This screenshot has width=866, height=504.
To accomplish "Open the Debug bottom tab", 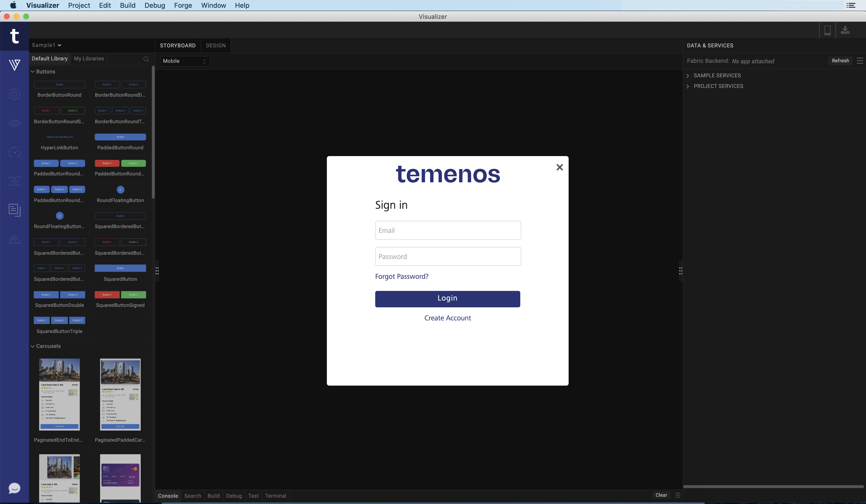I will pos(234,496).
